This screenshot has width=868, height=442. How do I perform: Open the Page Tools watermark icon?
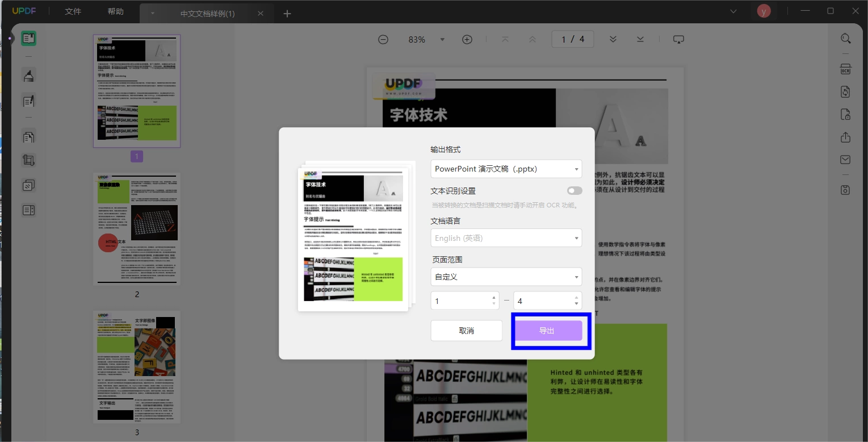28,185
